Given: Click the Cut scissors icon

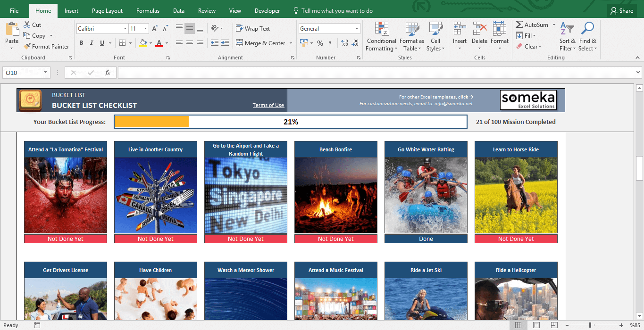Looking at the screenshot, I should coord(26,25).
